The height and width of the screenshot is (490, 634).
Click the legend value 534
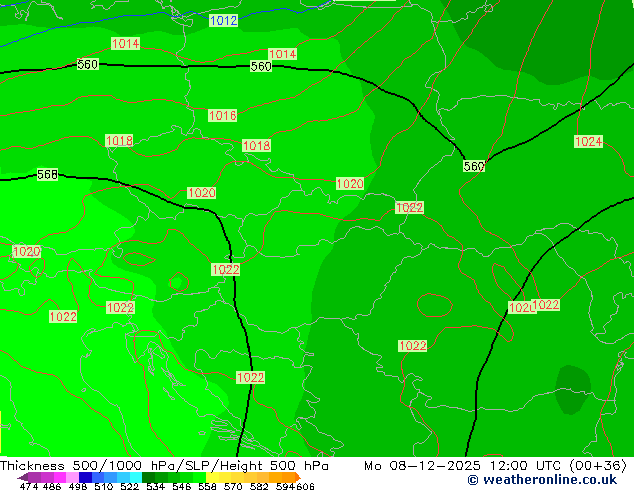click(x=155, y=486)
